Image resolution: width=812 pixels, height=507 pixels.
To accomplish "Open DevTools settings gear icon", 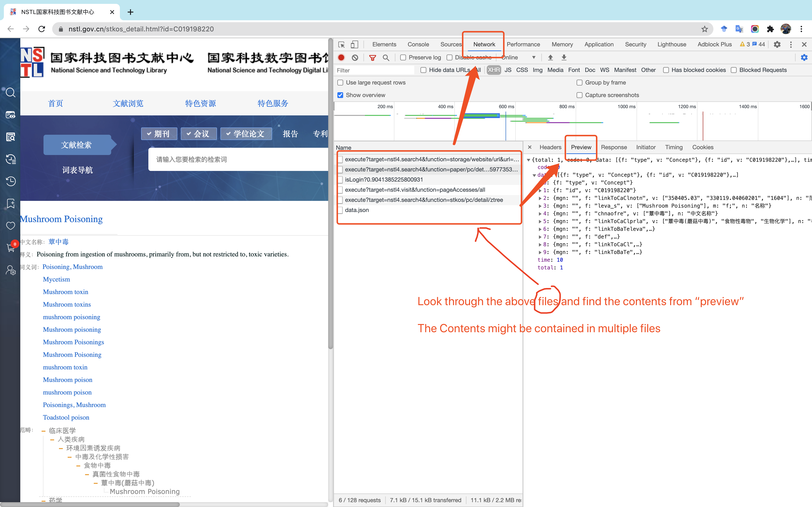I will (777, 45).
